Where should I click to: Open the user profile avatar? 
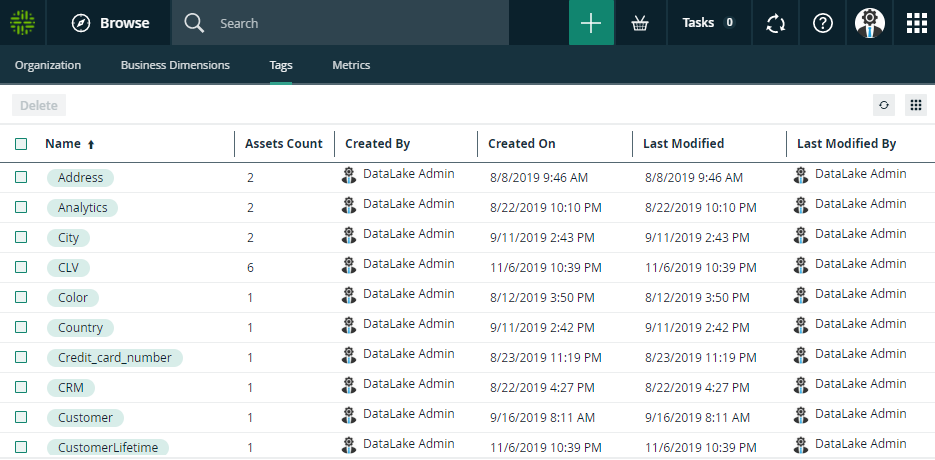click(870, 23)
